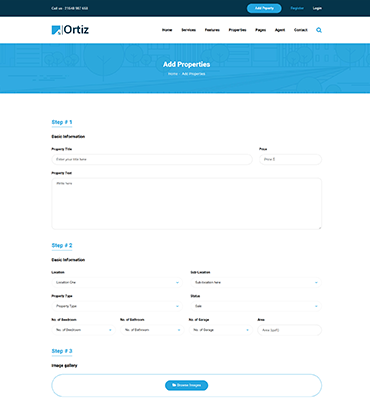The height and width of the screenshot is (400, 370).
Task: Focus the Property Title input field
Action: tap(152, 159)
